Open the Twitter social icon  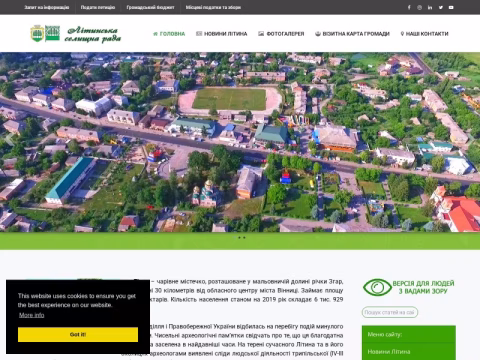441,7
